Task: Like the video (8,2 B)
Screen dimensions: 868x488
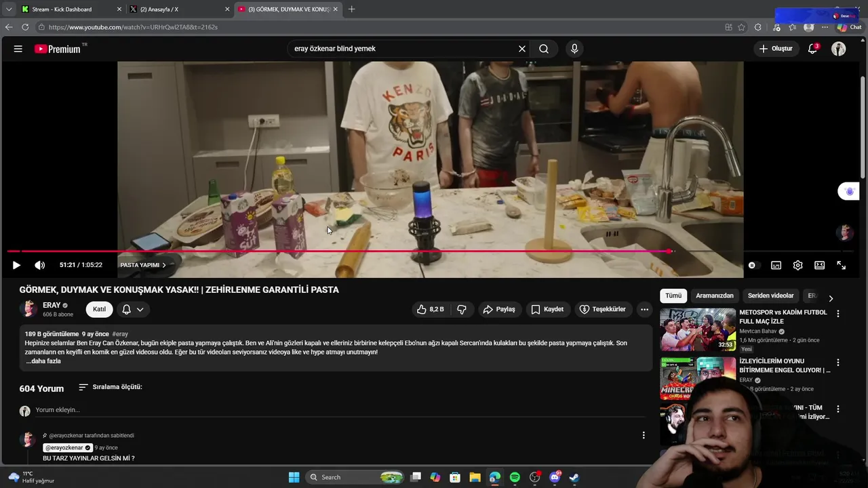Action: (431, 309)
